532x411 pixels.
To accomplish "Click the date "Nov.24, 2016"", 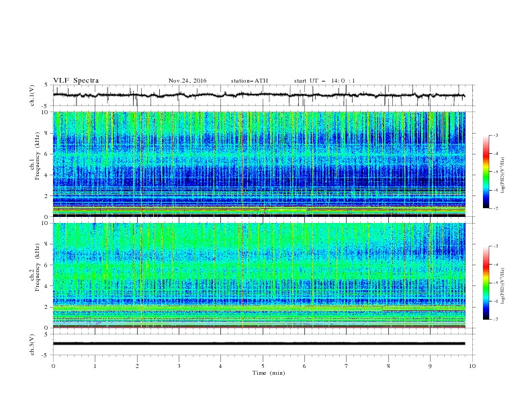I will (187, 81).
